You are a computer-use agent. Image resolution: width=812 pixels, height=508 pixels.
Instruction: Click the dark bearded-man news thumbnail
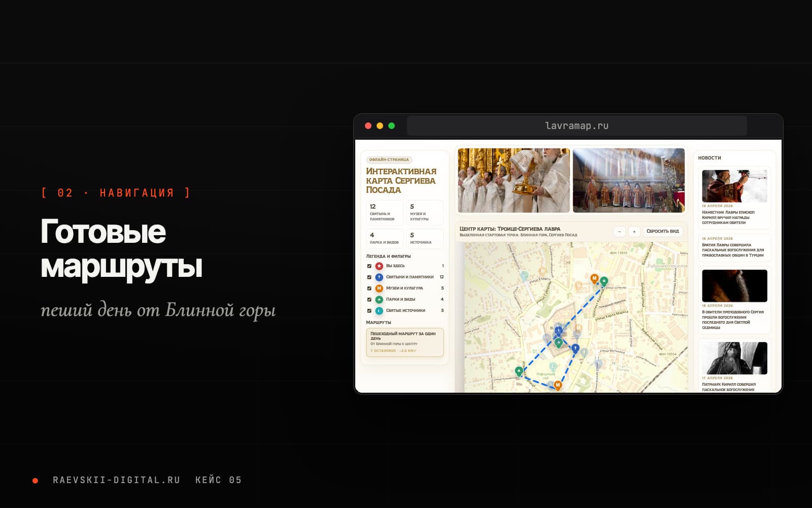[734, 286]
